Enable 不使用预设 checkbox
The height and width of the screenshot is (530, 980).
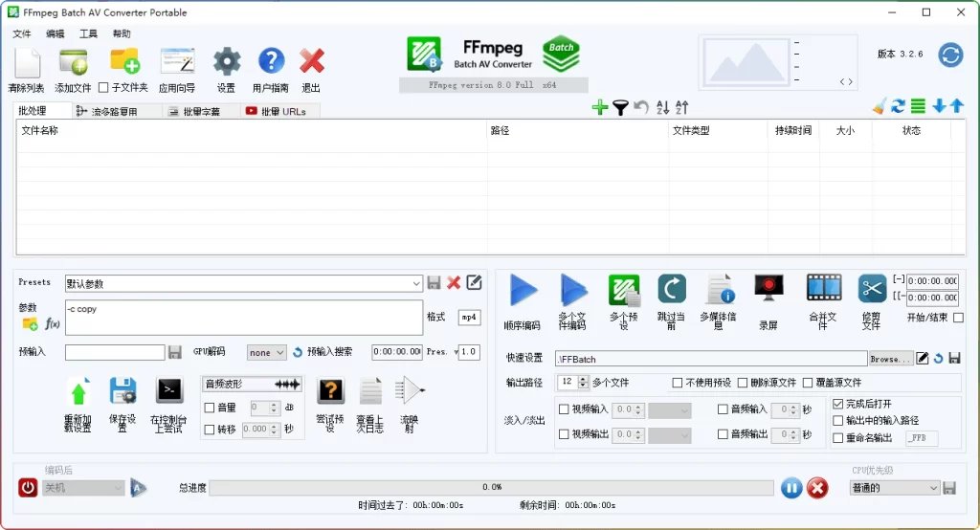(677, 383)
